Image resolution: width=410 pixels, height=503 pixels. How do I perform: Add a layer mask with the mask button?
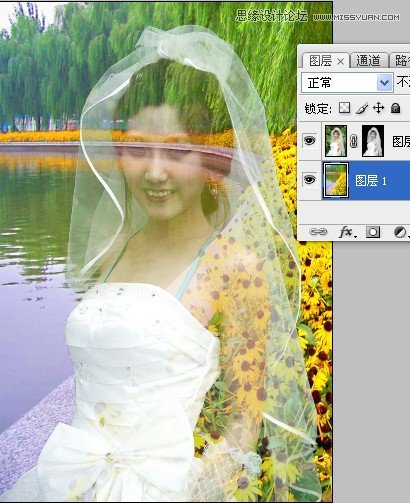pyautogui.click(x=373, y=232)
